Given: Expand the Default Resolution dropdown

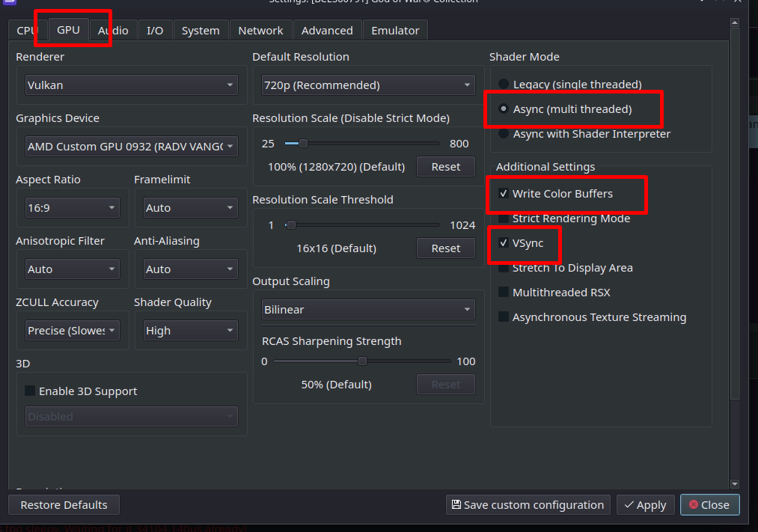Looking at the screenshot, I should click(367, 85).
